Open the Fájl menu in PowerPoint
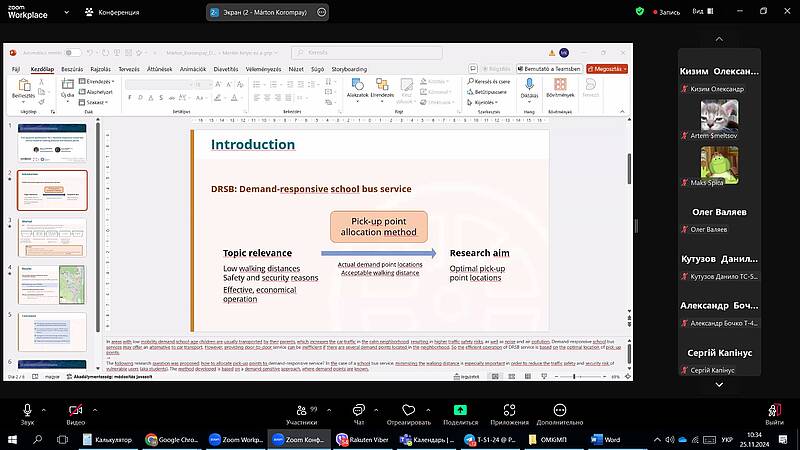Screen dimensions: 800x450 pyautogui.click(x=16, y=69)
